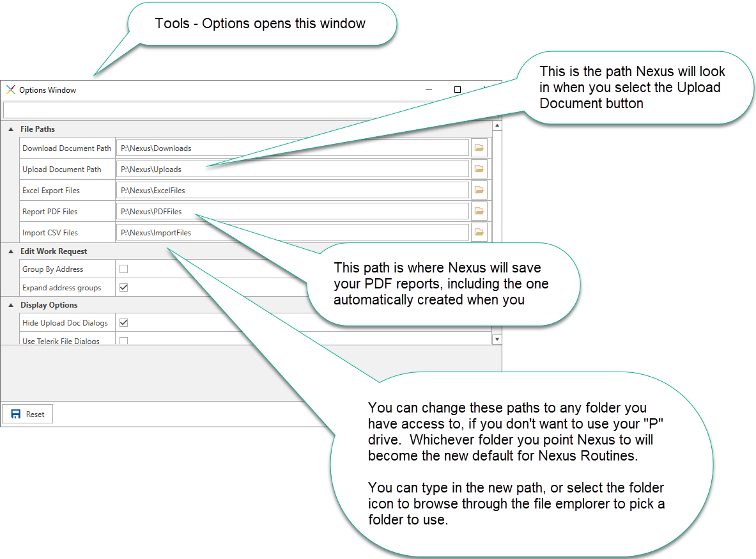Edit the Import CSV Files path field
The image size is (756, 559).
tap(292, 233)
